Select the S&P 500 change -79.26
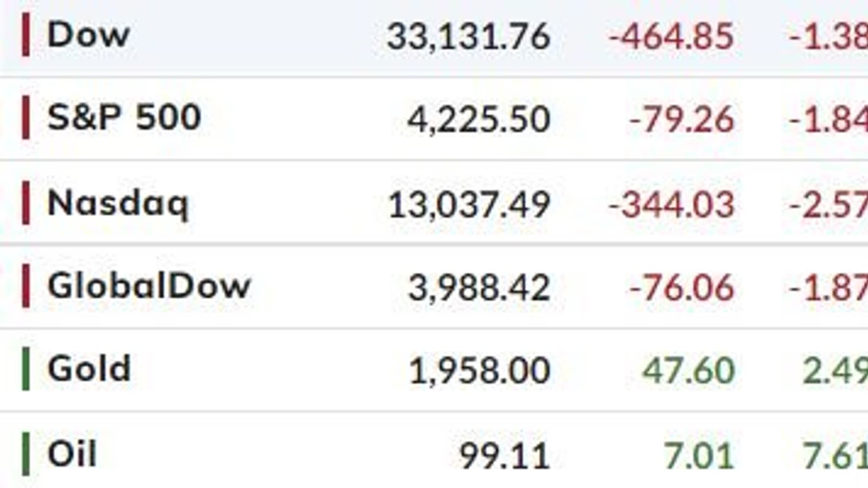This screenshot has height=488, width=868. click(x=681, y=120)
